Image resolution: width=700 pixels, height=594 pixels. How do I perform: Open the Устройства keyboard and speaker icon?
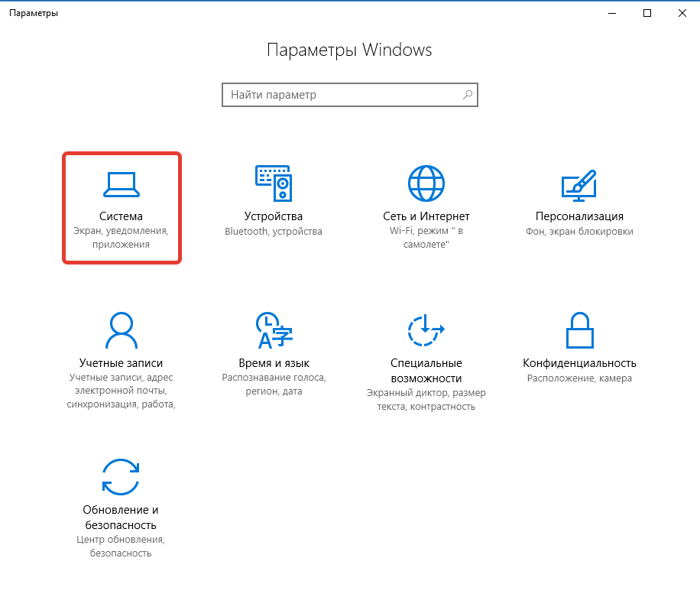[x=274, y=183]
